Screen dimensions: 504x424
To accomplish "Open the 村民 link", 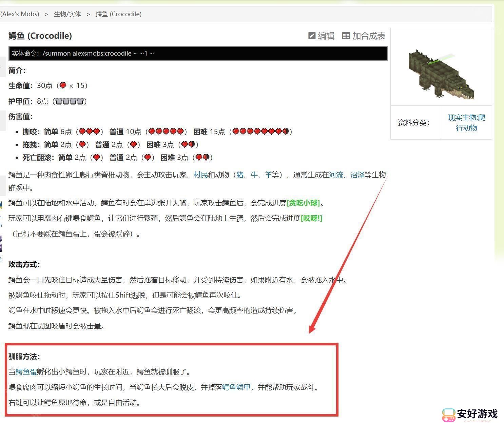I will pos(200,175).
